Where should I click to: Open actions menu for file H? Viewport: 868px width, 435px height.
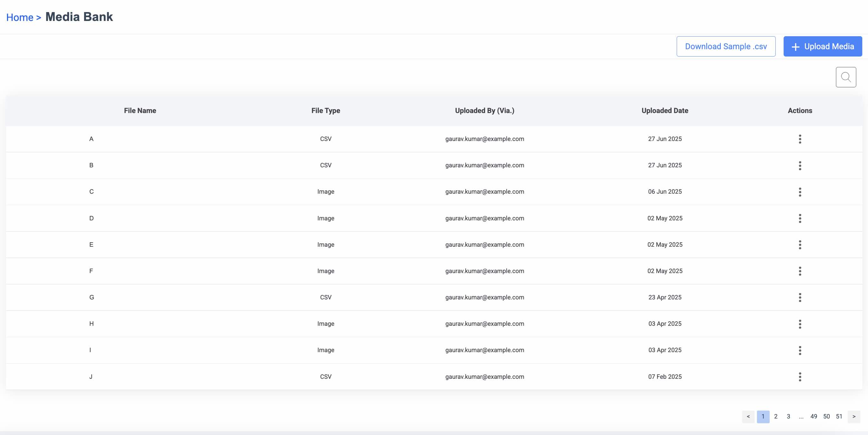pyautogui.click(x=799, y=324)
